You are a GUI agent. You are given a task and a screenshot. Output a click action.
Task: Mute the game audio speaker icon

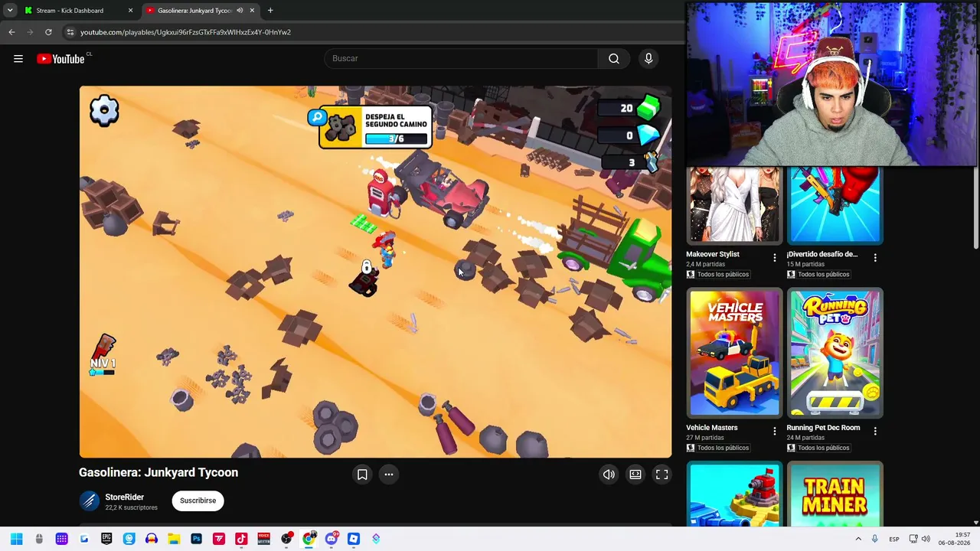click(x=609, y=474)
